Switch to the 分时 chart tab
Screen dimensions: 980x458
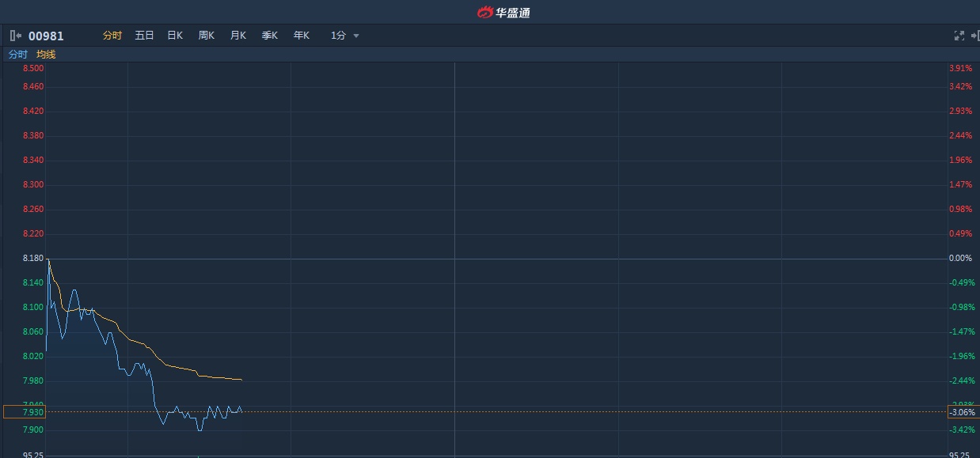112,36
